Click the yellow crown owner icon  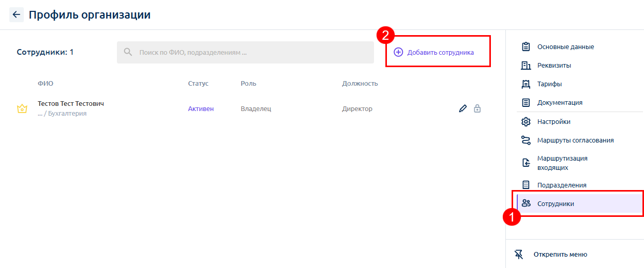22,109
